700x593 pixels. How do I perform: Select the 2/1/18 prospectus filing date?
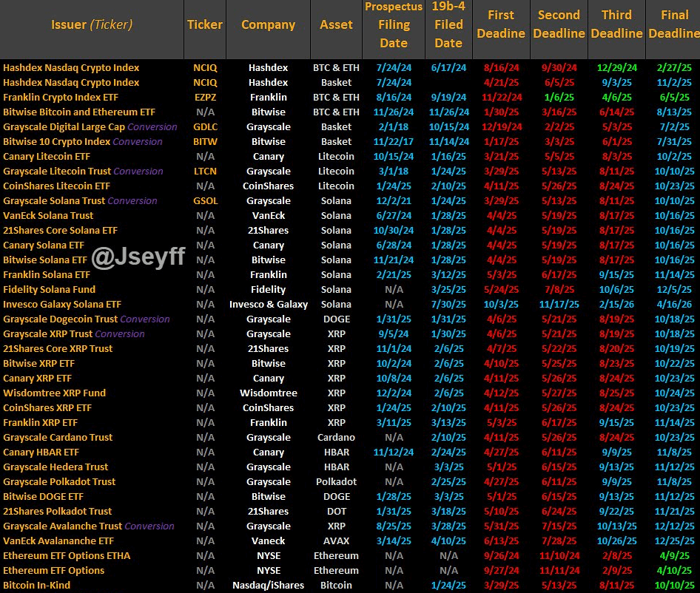[394, 126]
